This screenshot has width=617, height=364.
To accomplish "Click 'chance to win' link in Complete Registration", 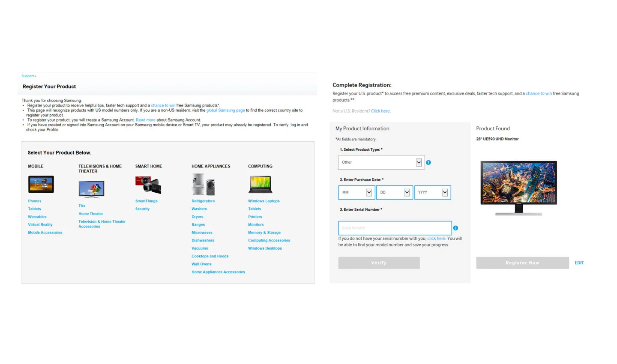I will [x=539, y=93].
